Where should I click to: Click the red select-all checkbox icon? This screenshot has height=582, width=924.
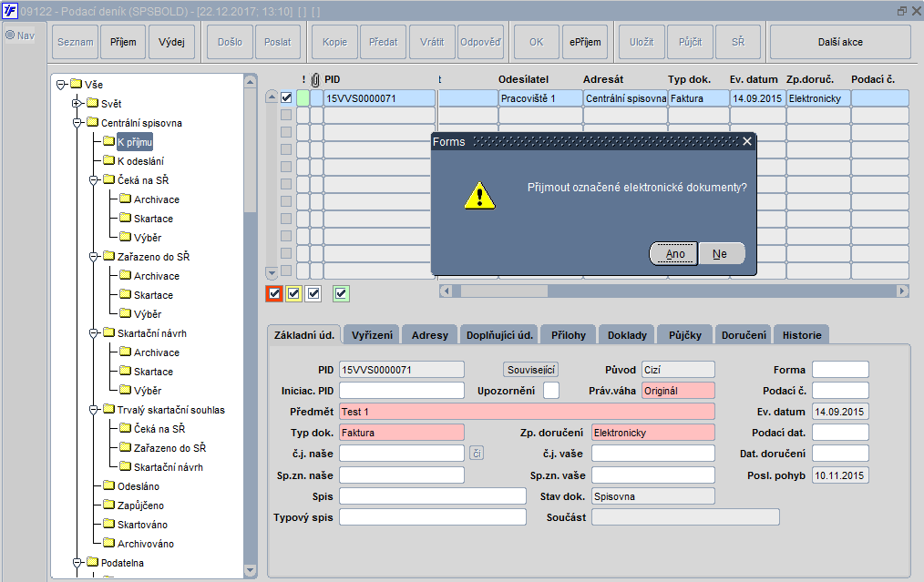coord(274,293)
